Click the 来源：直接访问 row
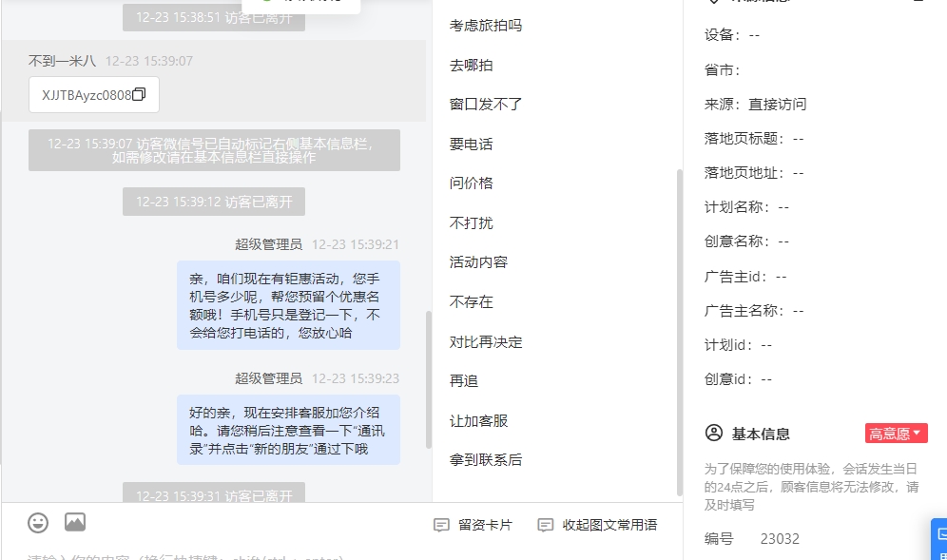 click(x=756, y=105)
